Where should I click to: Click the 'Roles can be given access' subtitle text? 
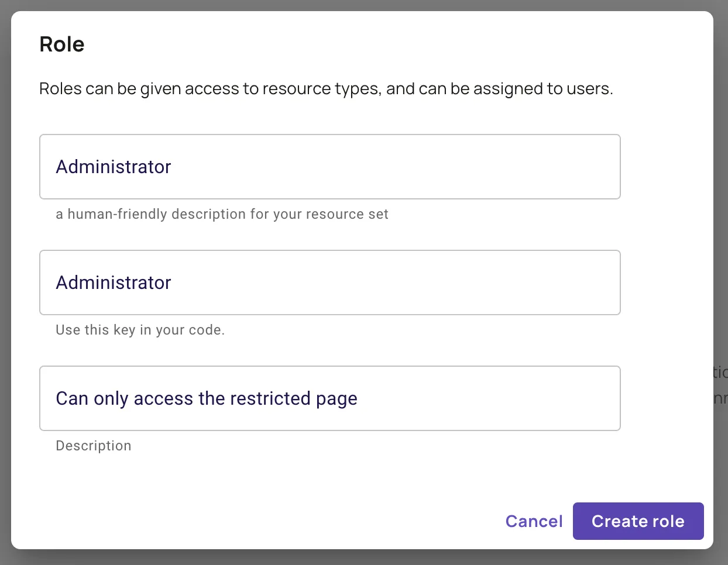click(x=325, y=89)
